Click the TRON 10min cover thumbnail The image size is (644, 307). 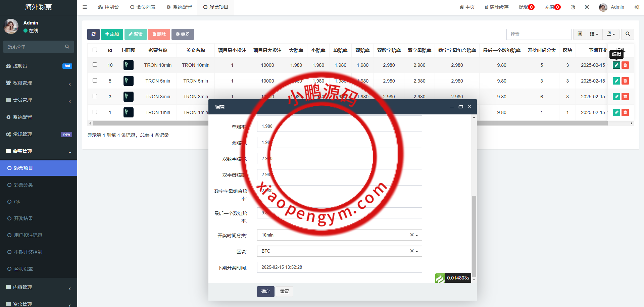[x=128, y=65]
